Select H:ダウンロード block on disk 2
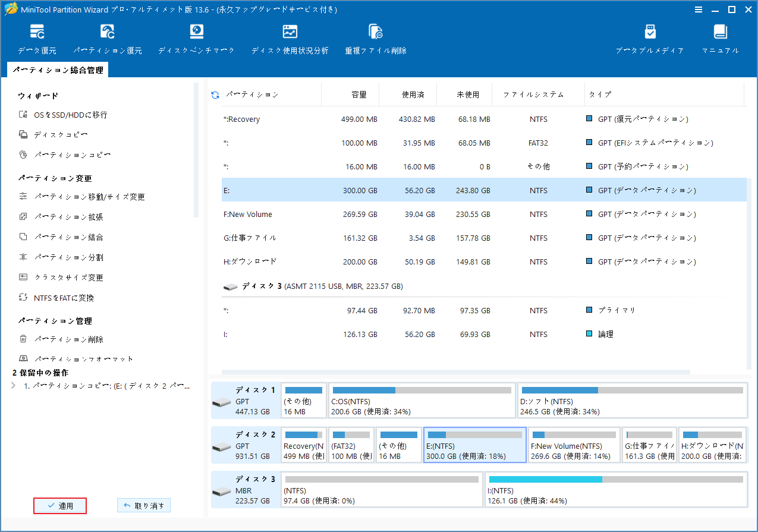This screenshot has width=758, height=532. (x=713, y=445)
